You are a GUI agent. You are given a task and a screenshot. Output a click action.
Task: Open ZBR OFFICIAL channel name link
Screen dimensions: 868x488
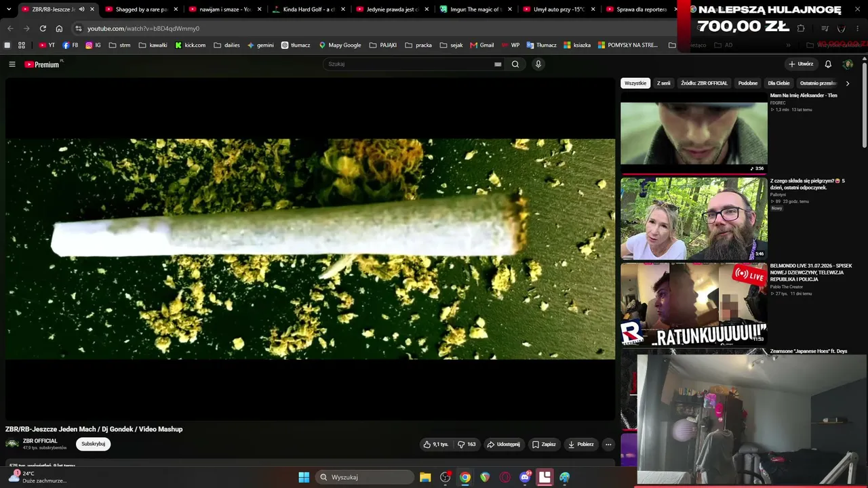point(40,441)
